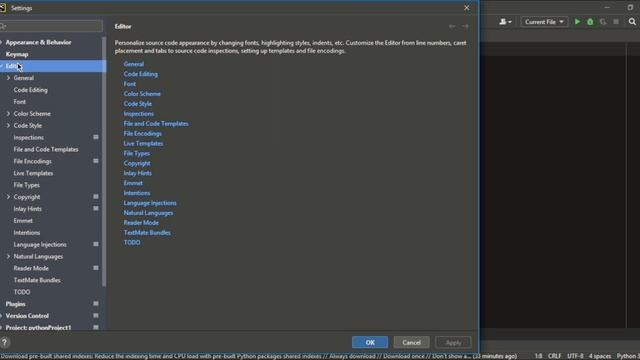Select Font in the settings tree
The width and height of the screenshot is (640, 360).
[20, 102]
